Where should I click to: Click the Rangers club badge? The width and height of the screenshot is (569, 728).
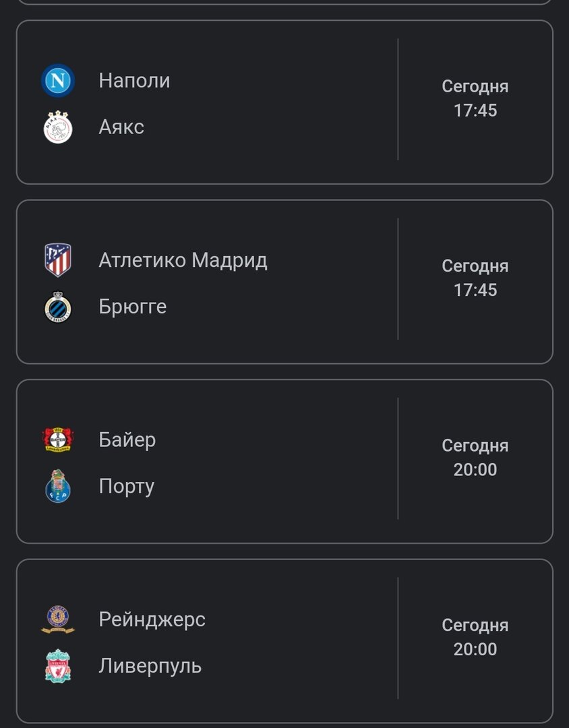click(x=58, y=619)
